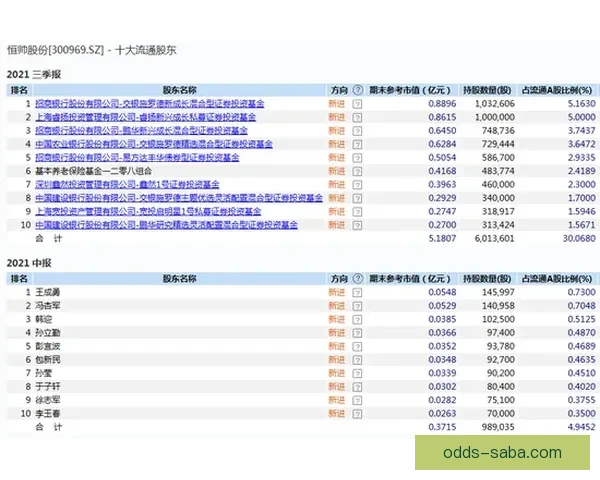Viewport: 600px width, 480px height.
Task: Open the question icon in the 93,780 shares row
Action: click(357, 346)
